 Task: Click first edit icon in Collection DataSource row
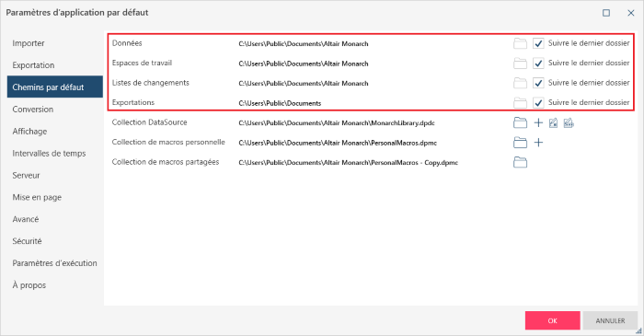553,122
